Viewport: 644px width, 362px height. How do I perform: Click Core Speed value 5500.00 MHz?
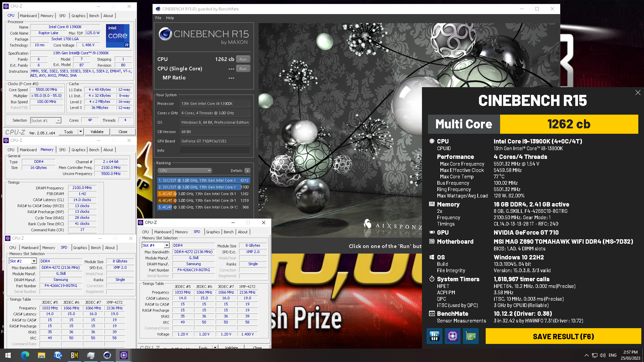(x=47, y=89)
